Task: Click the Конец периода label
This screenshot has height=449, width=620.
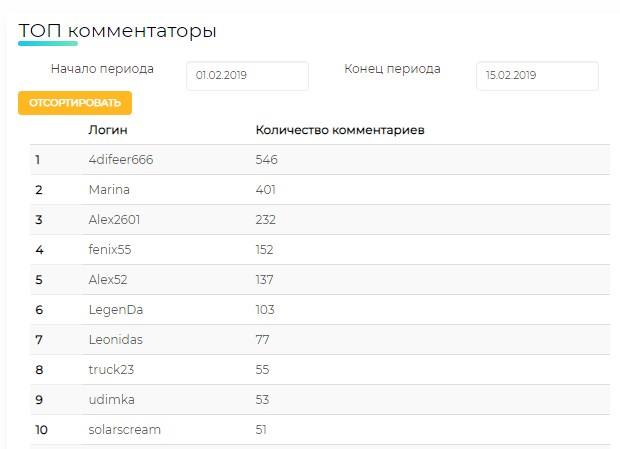Action: (392, 69)
